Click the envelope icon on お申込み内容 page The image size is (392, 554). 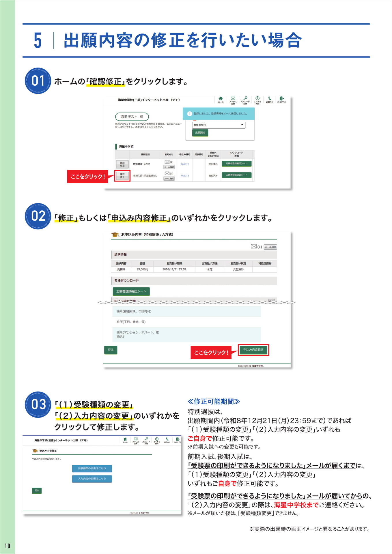pos(254,246)
